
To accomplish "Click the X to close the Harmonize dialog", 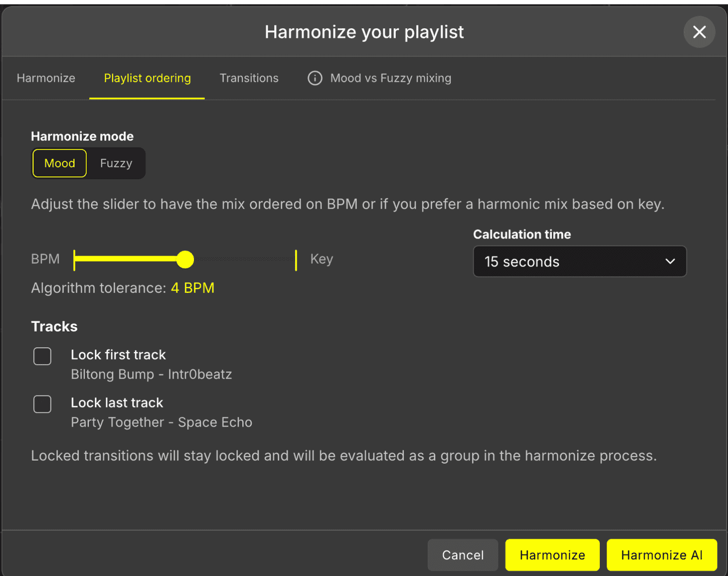I will point(699,32).
